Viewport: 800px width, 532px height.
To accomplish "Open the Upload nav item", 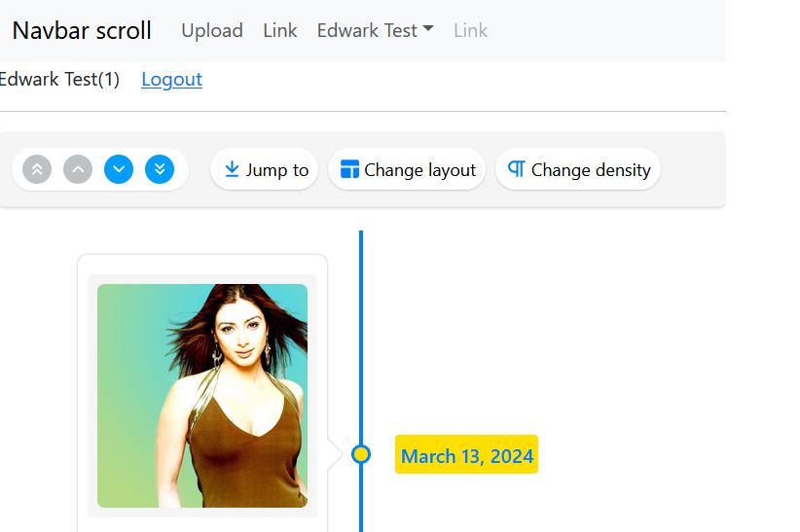I will click(212, 30).
